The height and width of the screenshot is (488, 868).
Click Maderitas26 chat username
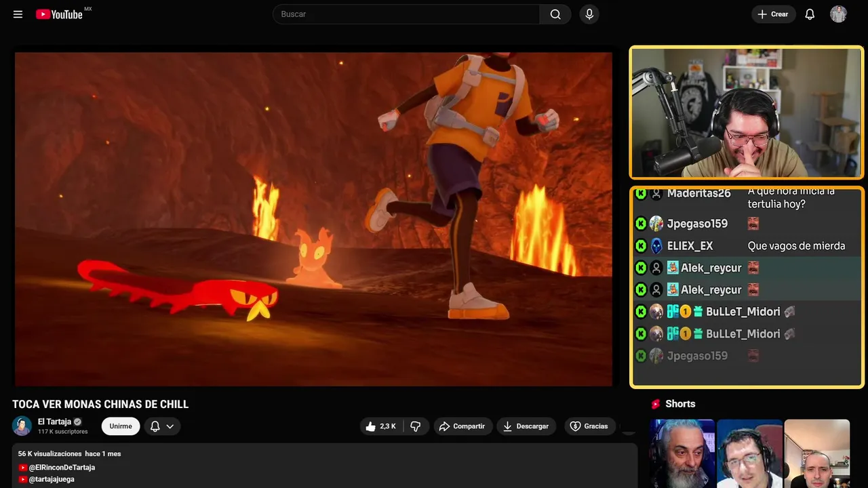(698, 193)
